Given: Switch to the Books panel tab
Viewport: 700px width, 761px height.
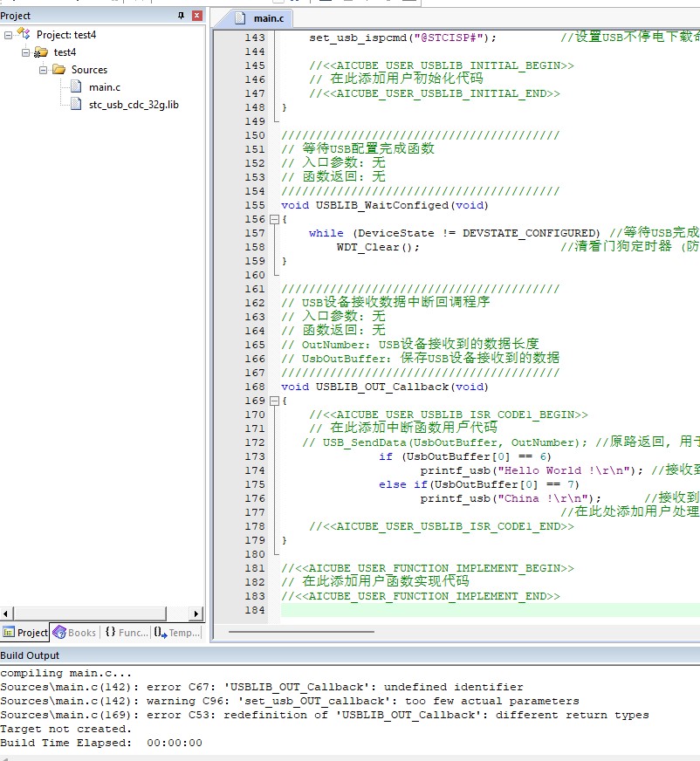Looking at the screenshot, I should click(74, 633).
